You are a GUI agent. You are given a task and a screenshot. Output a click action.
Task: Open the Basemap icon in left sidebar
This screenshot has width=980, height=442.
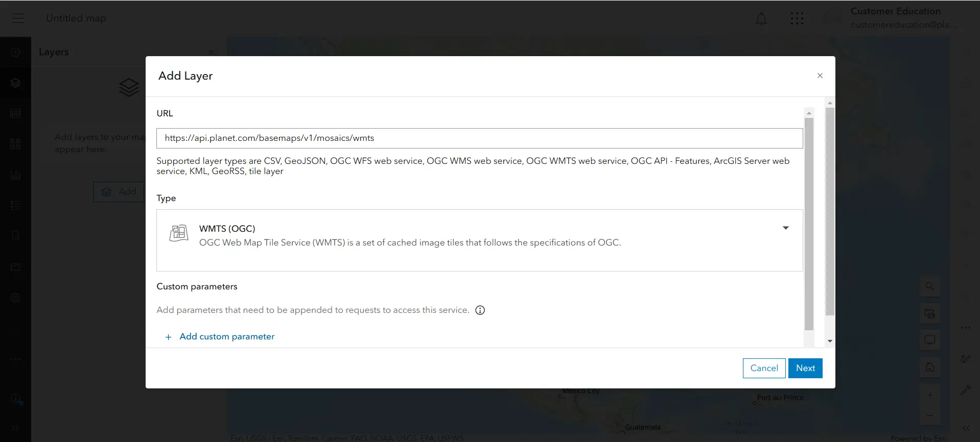[15, 144]
